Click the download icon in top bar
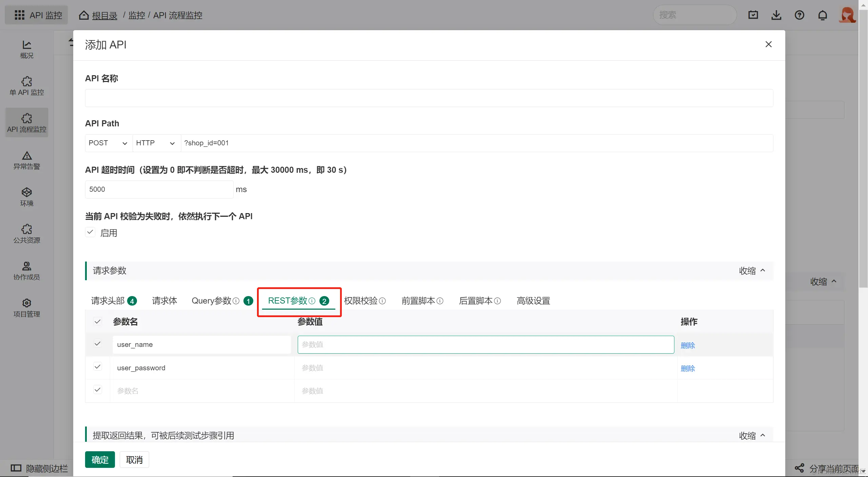 coord(776,15)
